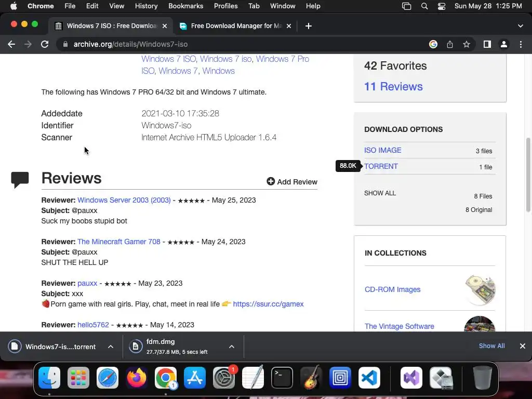This screenshot has height=399, width=532.
Task: Open Visual Studio Code in the Dock
Action: pos(369,377)
